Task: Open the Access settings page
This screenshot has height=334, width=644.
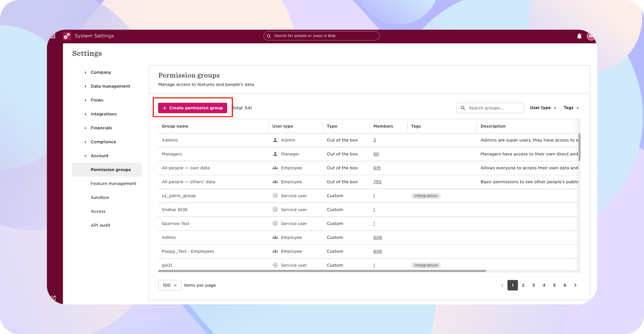Action: click(98, 211)
